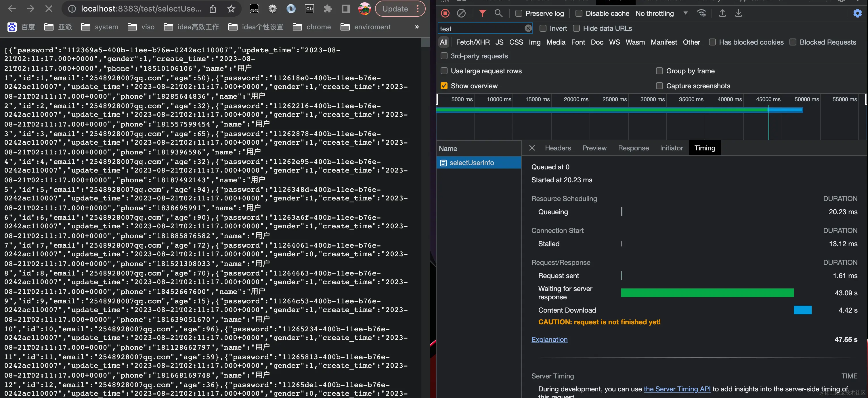This screenshot has width=868, height=398.
Task: Open network search with magnifier icon
Action: [498, 14]
